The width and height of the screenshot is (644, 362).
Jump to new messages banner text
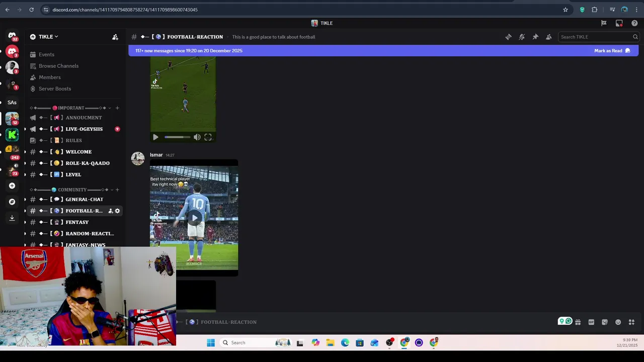[189, 51]
